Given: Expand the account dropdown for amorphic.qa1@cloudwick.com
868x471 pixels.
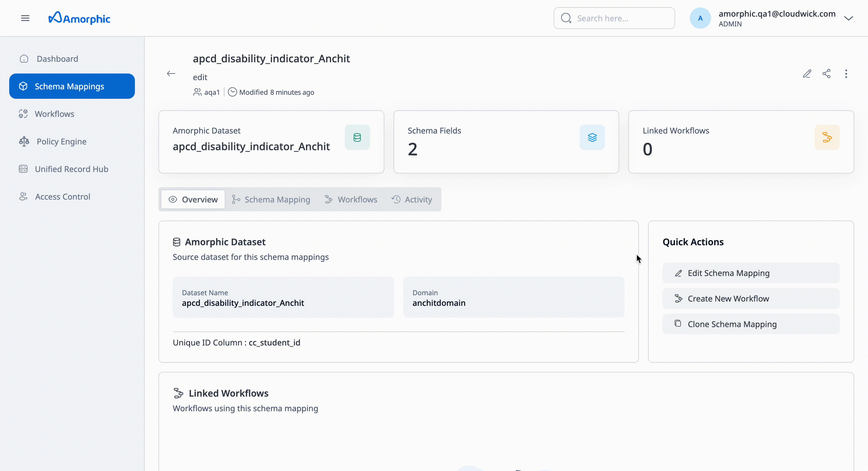Looking at the screenshot, I should point(849,18).
